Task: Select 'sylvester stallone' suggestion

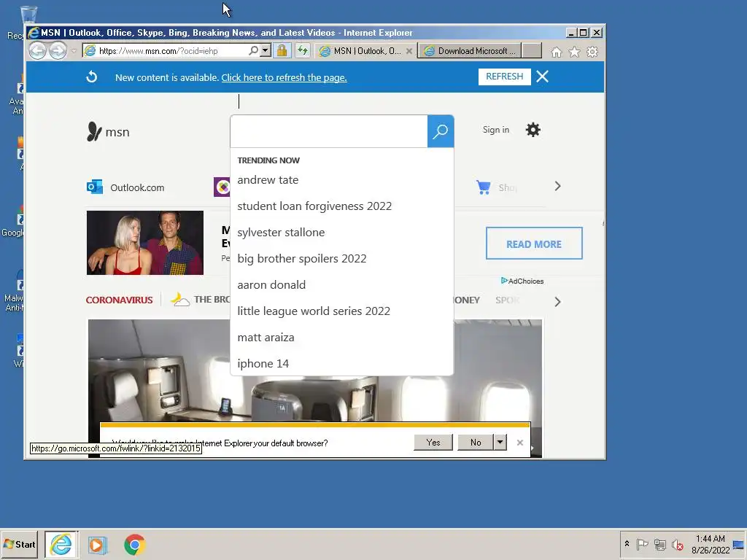Action: point(341,233)
